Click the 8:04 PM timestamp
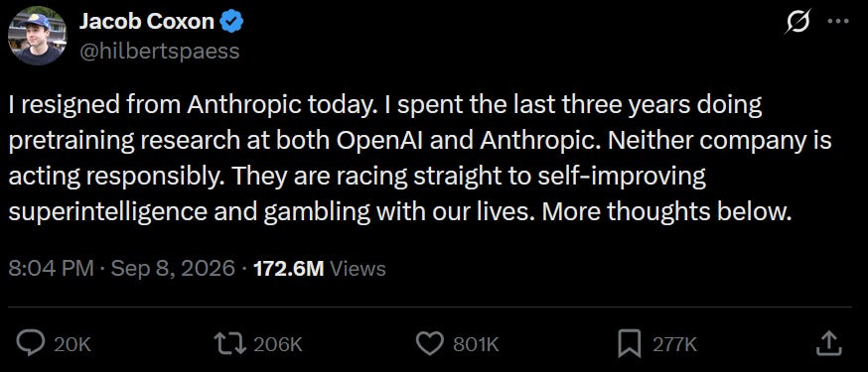 point(51,269)
